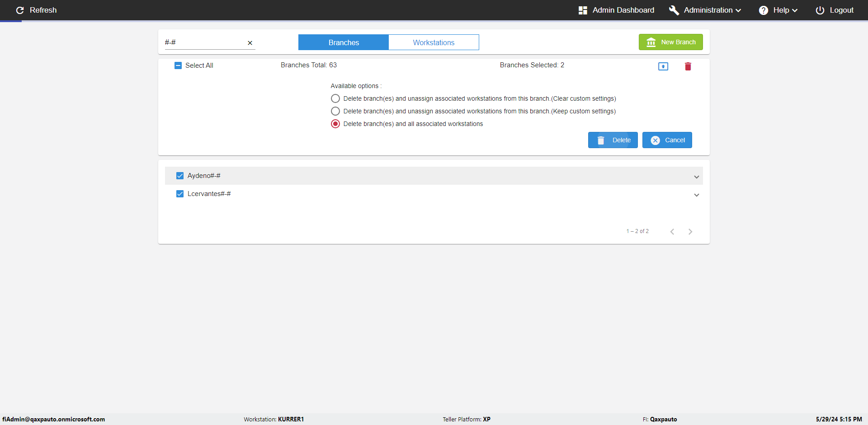868x425 pixels.
Task: Click the red trash delete icon
Action: [688, 66]
